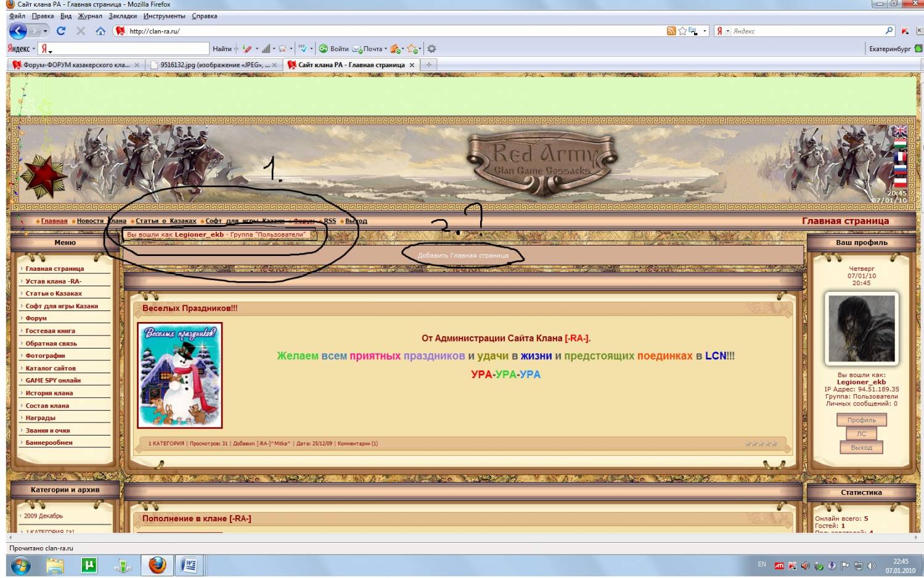The width and height of the screenshot is (924, 578).
Task: Open a new tab with plus button
Action: point(428,65)
